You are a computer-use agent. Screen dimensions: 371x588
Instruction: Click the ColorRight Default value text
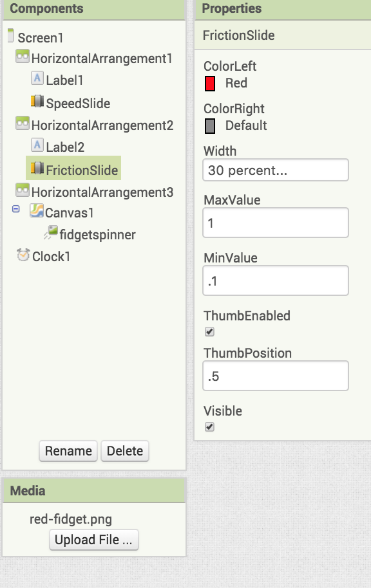246,125
